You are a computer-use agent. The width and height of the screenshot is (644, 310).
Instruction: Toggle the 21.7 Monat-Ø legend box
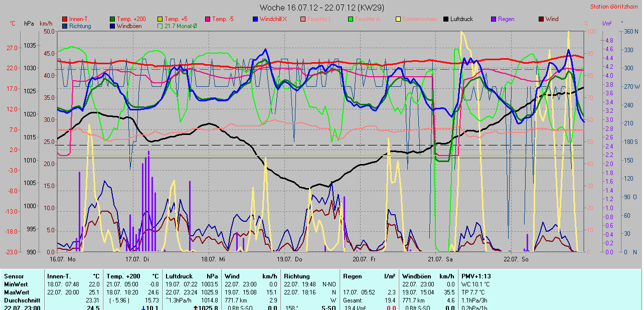coord(160,26)
